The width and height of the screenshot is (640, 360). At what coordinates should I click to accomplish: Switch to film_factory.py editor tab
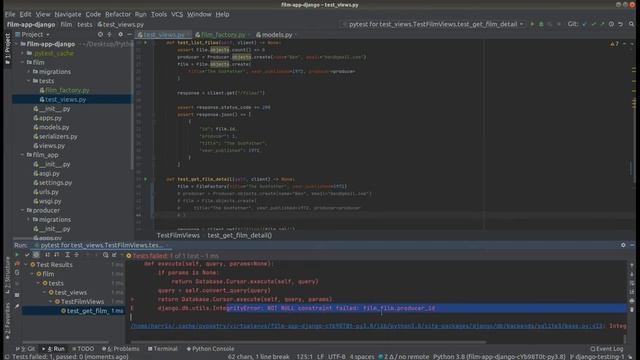click(x=222, y=35)
